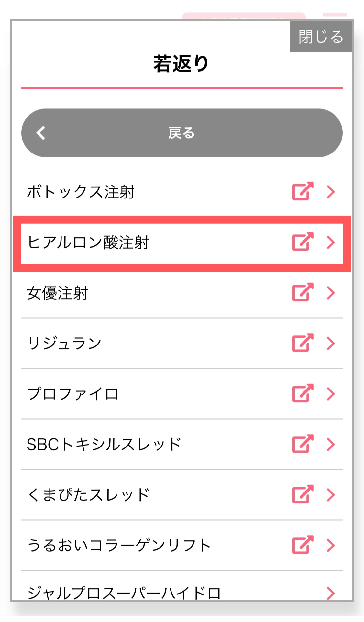Expand ジャルプロスーパーハイドロ chevron arrow
This screenshot has width=364, height=622.
331,593
